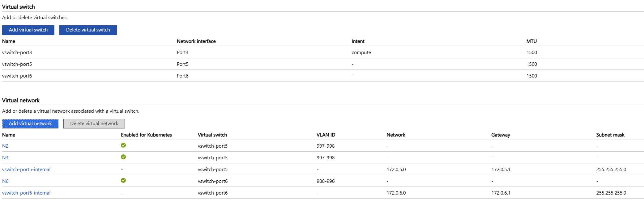
Task: Click green Kubernetes checkmark for N6
Action: 123,180
